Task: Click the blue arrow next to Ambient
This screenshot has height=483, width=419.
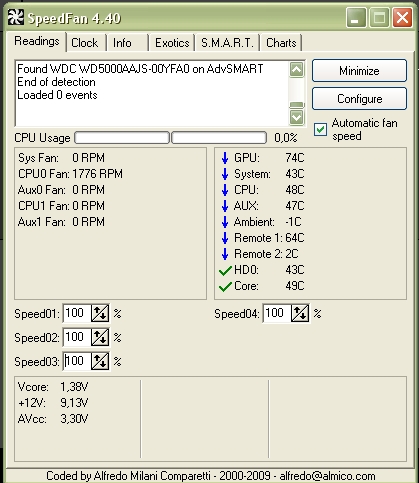Action: pyautogui.click(x=225, y=222)
